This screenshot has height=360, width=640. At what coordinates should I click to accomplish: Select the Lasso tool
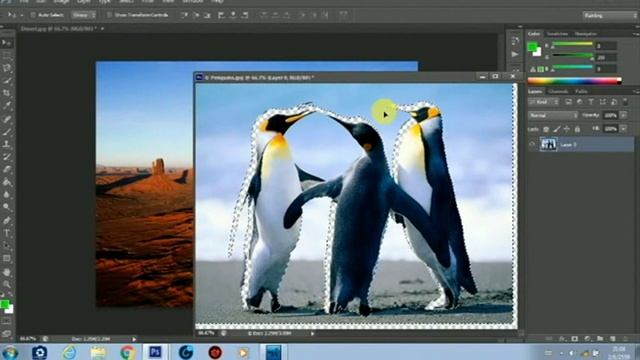pyautogui.click(x=7, y=68)
